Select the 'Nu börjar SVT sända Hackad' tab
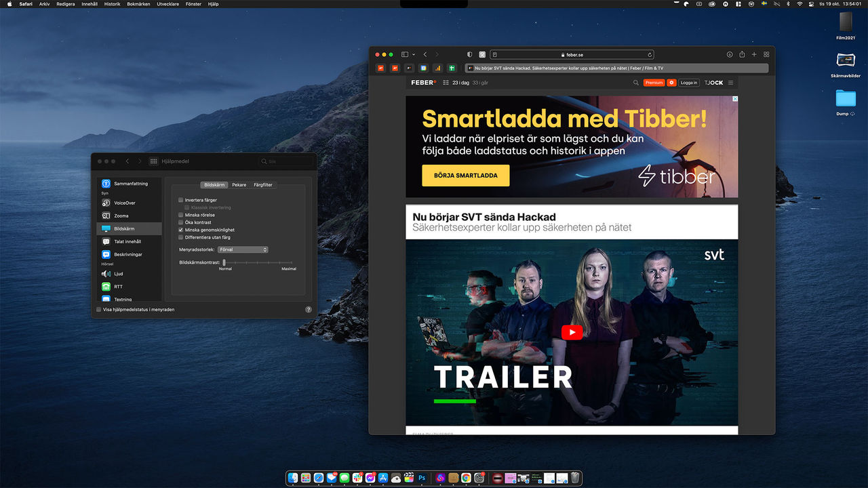 click(x=616, y=68)
